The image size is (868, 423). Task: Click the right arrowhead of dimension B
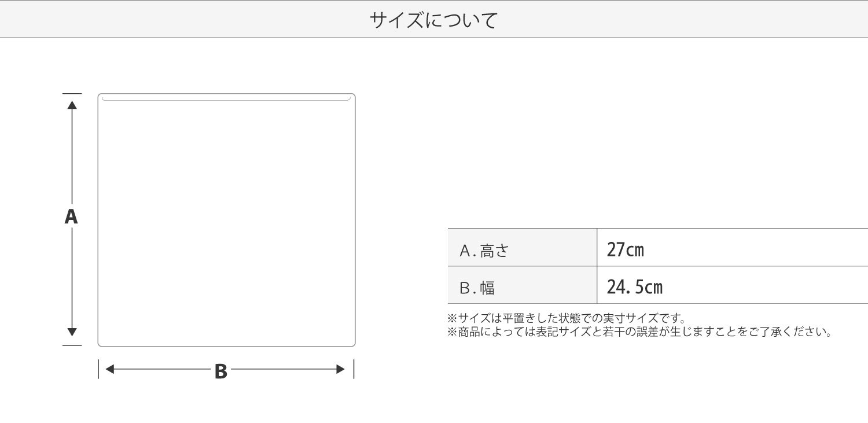coord(340,369)
